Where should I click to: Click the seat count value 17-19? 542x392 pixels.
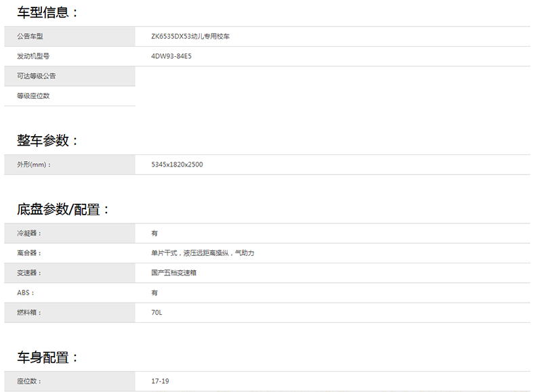[161, 381]
